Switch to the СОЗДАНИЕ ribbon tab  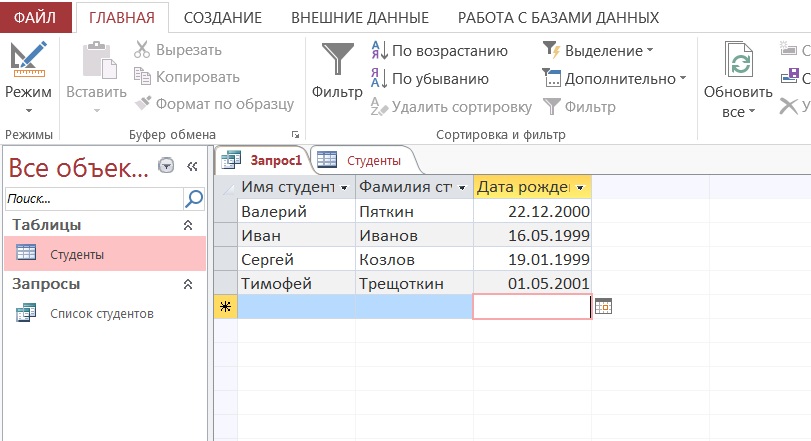[223, 18]
